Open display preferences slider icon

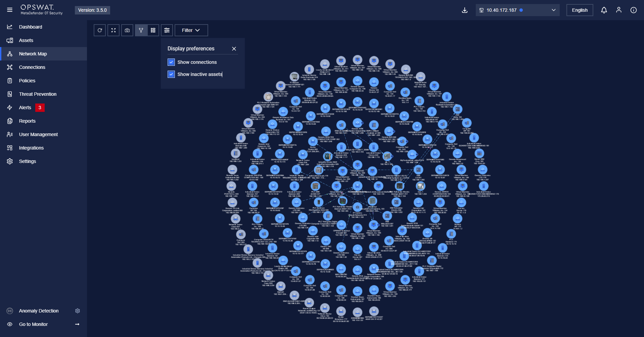[167, 30]
